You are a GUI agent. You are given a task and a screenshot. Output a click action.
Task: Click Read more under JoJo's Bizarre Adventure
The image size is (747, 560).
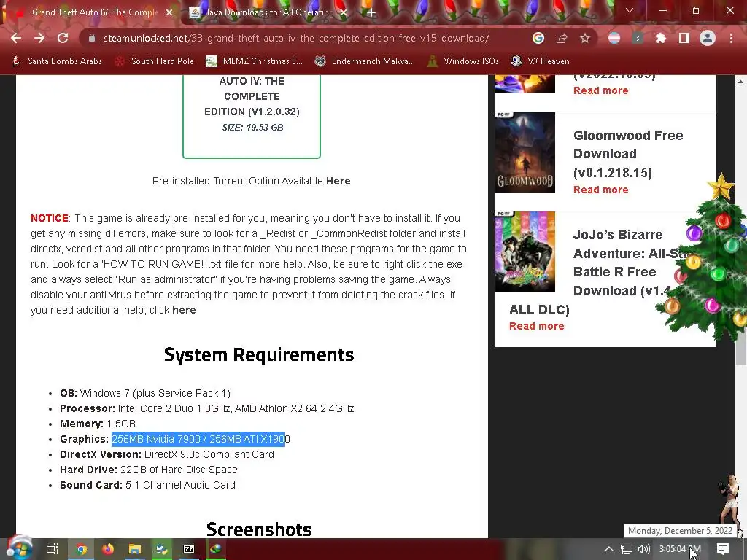point(536,326)
